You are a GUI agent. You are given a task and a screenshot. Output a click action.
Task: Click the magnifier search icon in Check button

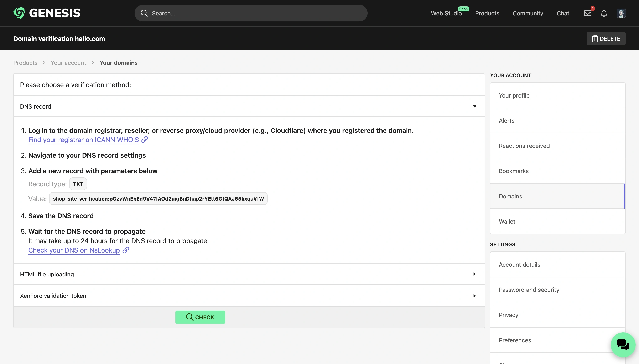click(x=189, y=317)
